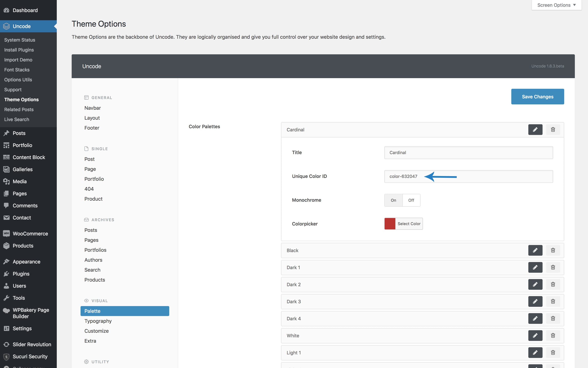This screenshot has width=588, height=368.
Task: Delete Dark 2 via trash icon
Action: pyautogui.click(x=553, y=284)
